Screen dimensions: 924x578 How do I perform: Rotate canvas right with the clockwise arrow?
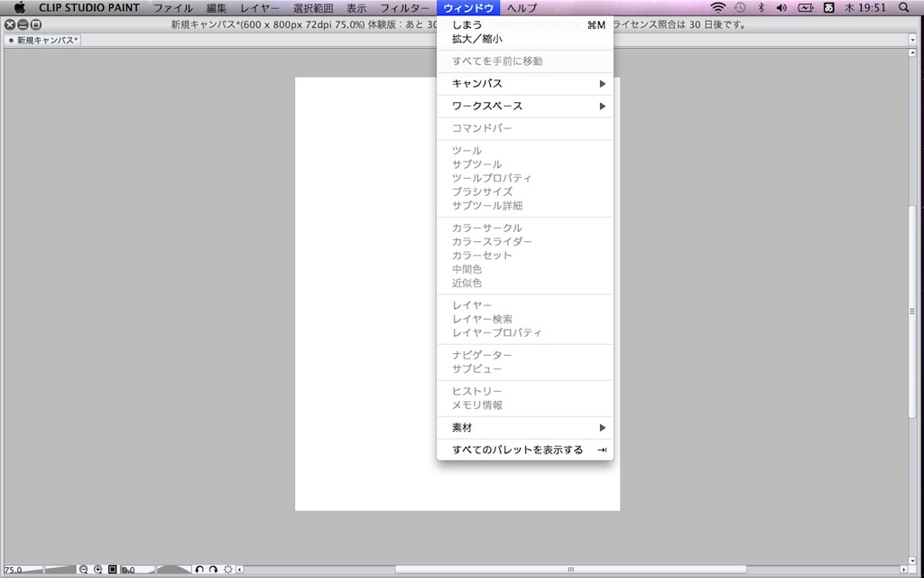click(213, 570)
